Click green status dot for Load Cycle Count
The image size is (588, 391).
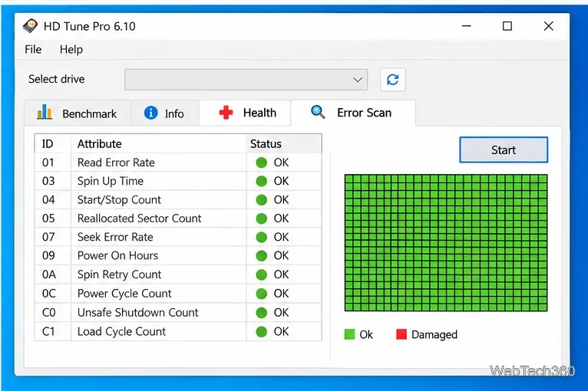(x=261, y=332)
